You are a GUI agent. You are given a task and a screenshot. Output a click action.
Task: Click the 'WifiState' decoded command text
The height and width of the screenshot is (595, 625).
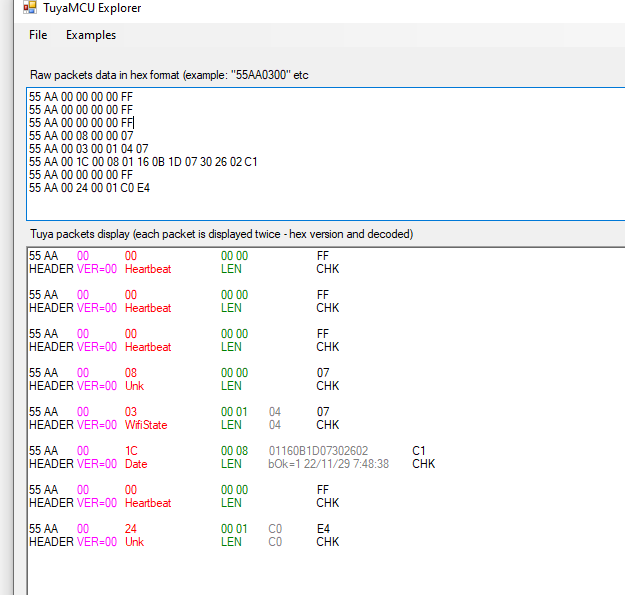click(x=146, y=425)
